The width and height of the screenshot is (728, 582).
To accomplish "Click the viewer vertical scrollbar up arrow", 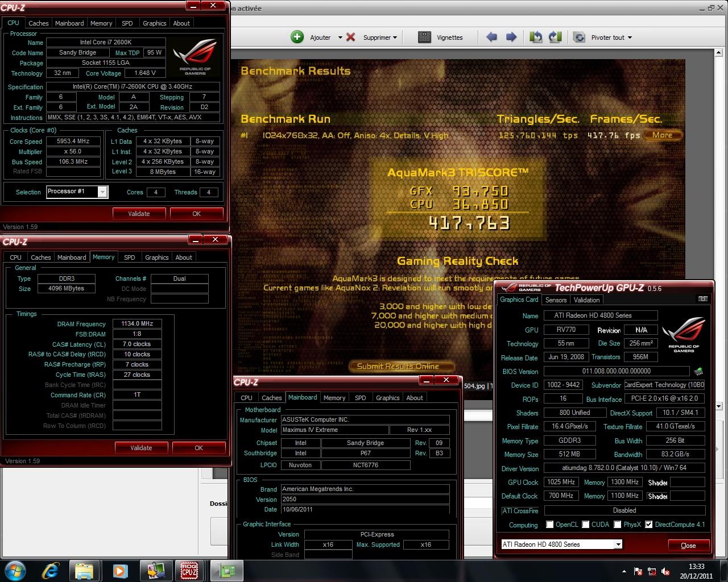I will click(719, 53).
